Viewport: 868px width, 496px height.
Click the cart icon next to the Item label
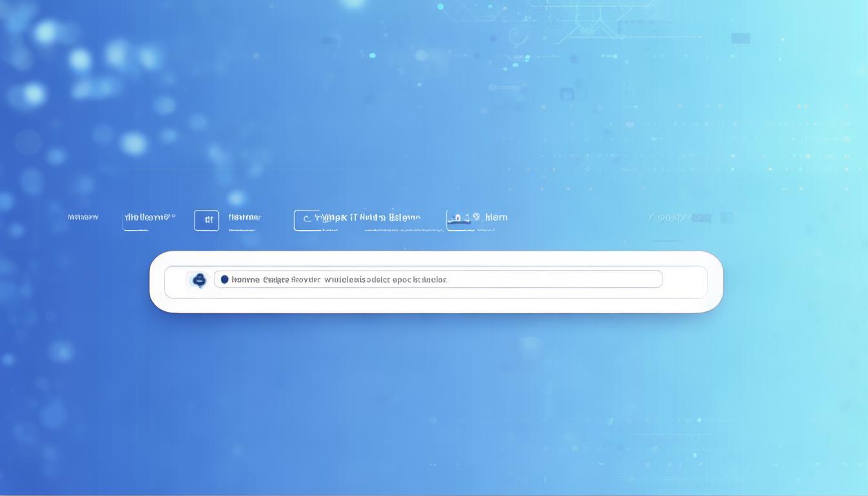[458, 218]
